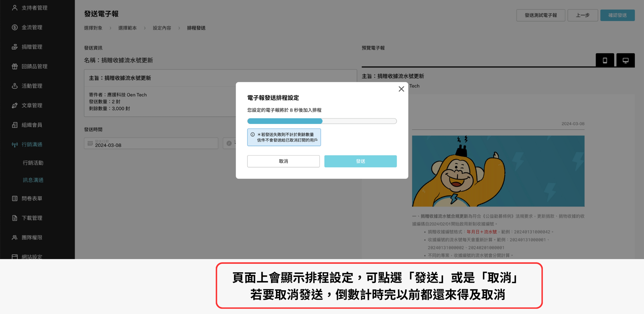Image resolution: width=644 pixels, height=314 pixels.
Task: Click 發送數量：2 封 text
Action: 105,101
